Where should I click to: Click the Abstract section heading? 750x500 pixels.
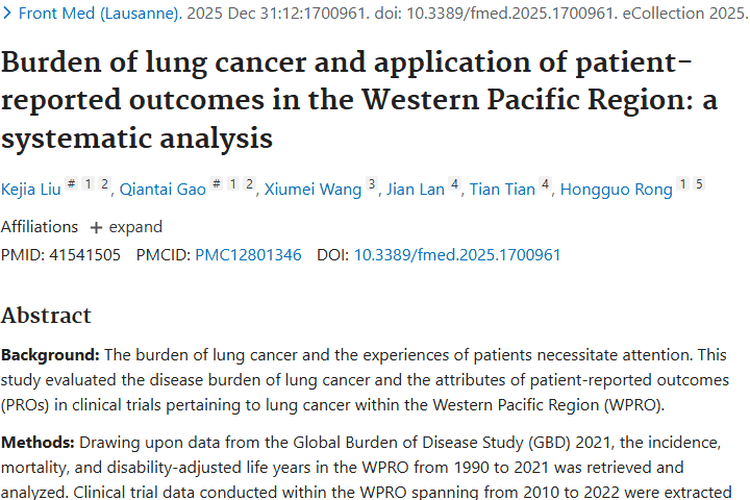[46, 315]
